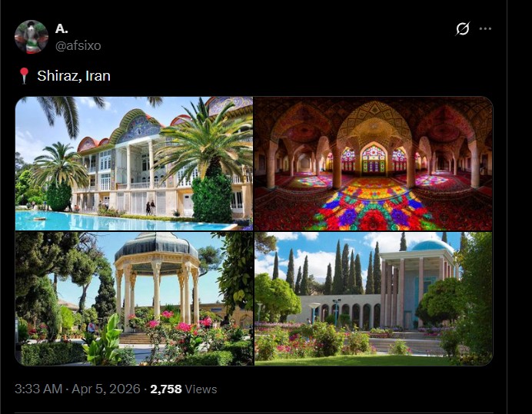
Task: Click the round profile avatar of A.
Action: point(32,37)
